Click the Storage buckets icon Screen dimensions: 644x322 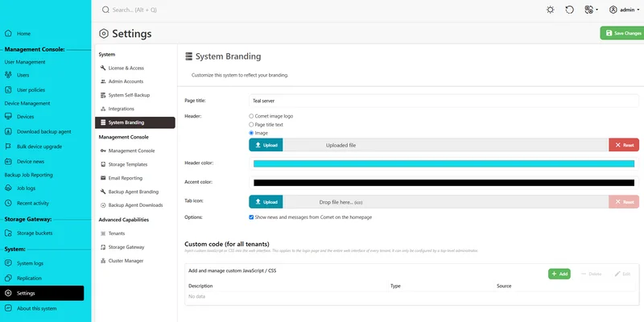coord(8,233)
